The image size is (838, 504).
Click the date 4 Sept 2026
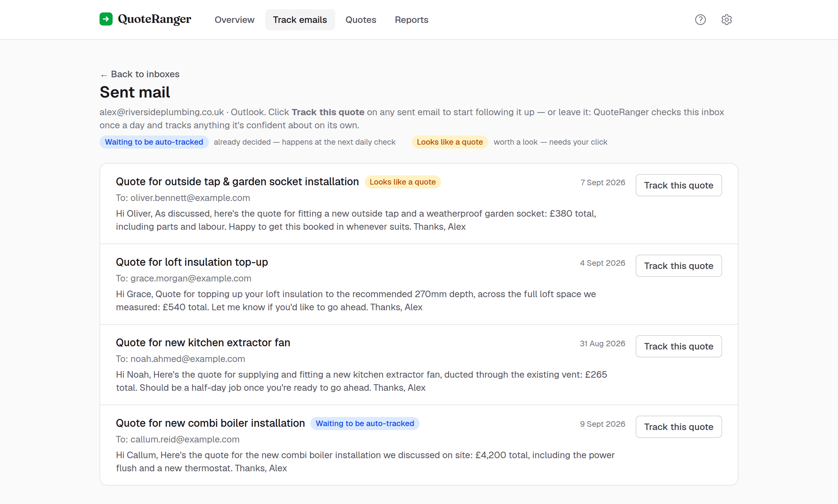click(602, 263)
